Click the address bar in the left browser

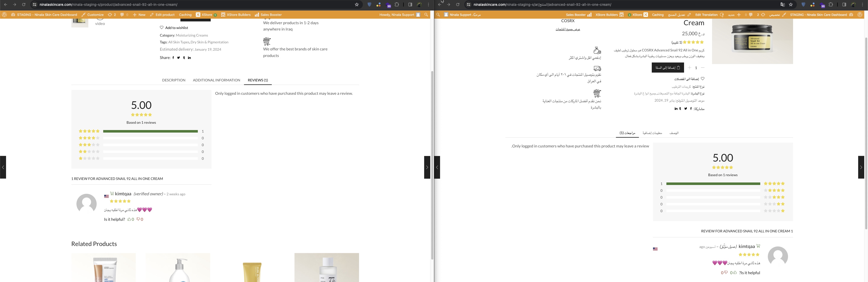click(x=196, y=5)
